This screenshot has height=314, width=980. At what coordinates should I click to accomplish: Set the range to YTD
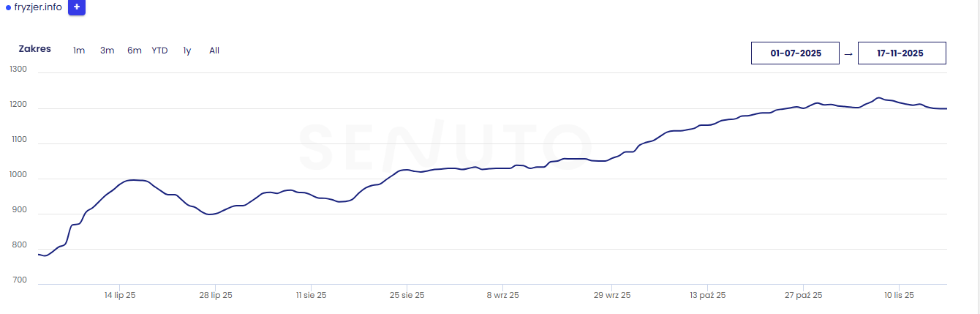159,51
